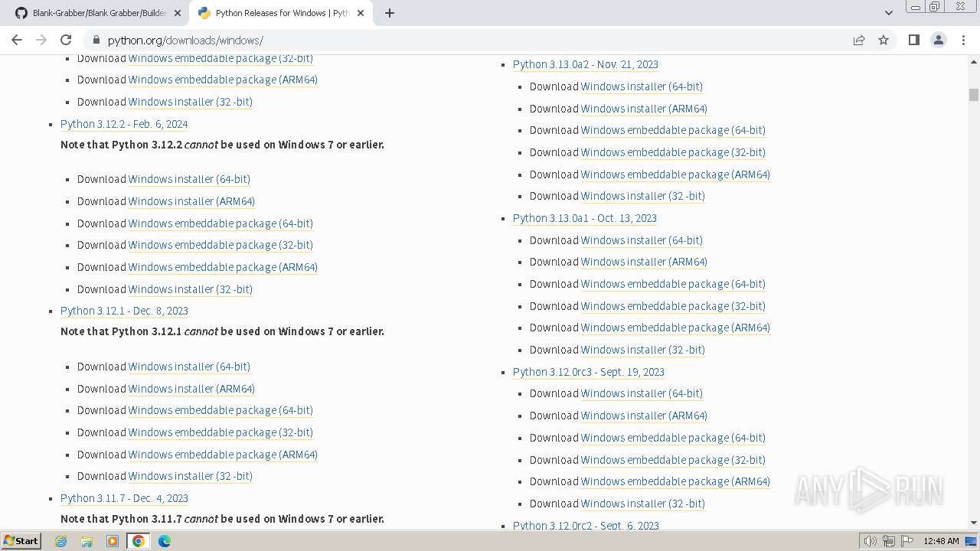The image size is (980, 551).
Task: Download Python 3.12.2 Windows installer (64-bit)
Action: 189,179
